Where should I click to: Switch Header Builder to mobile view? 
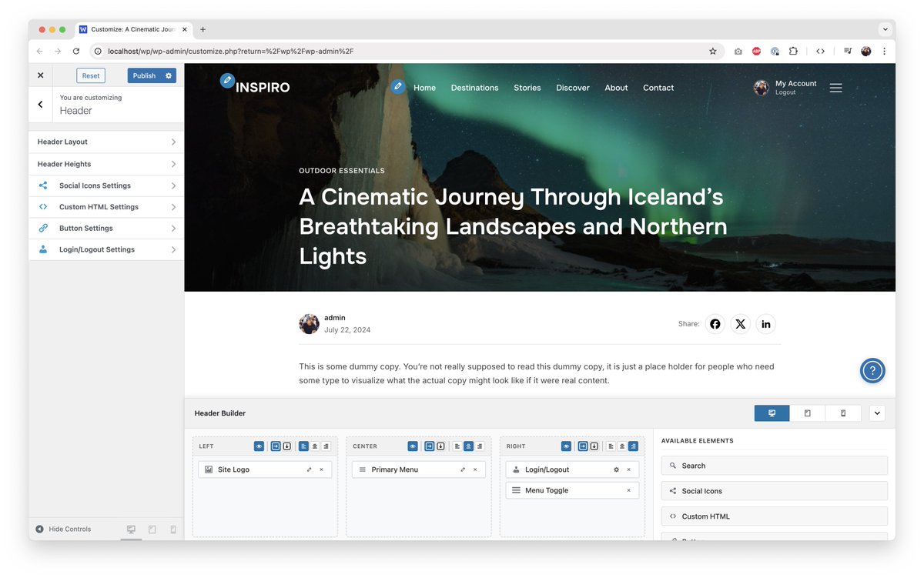(843, 413)
